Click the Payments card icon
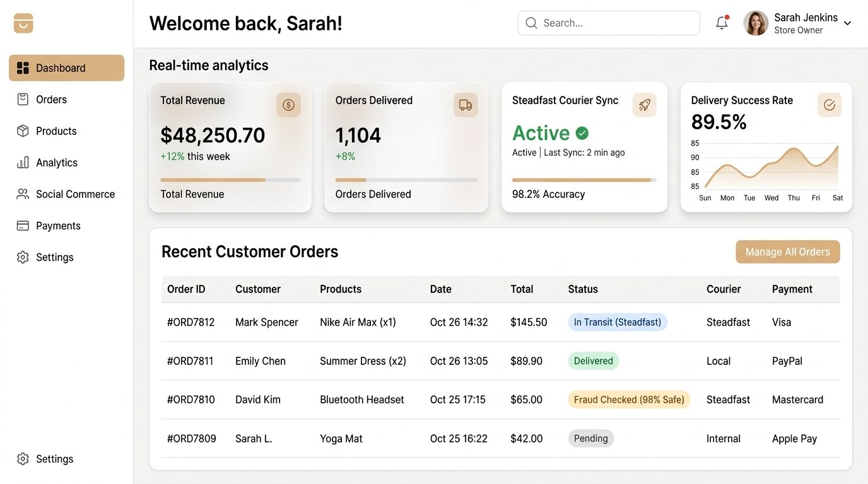The height and width of the screenshot is (484, 868). [x=23, y=226]
